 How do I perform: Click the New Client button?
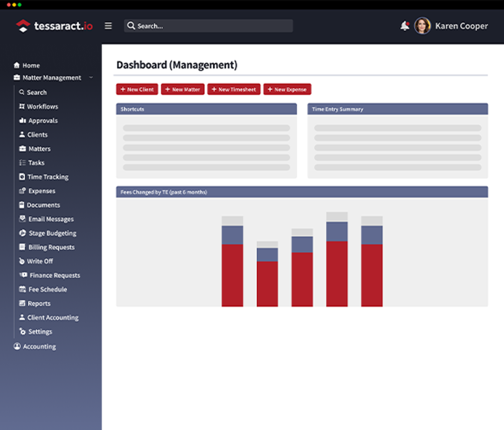137,89
